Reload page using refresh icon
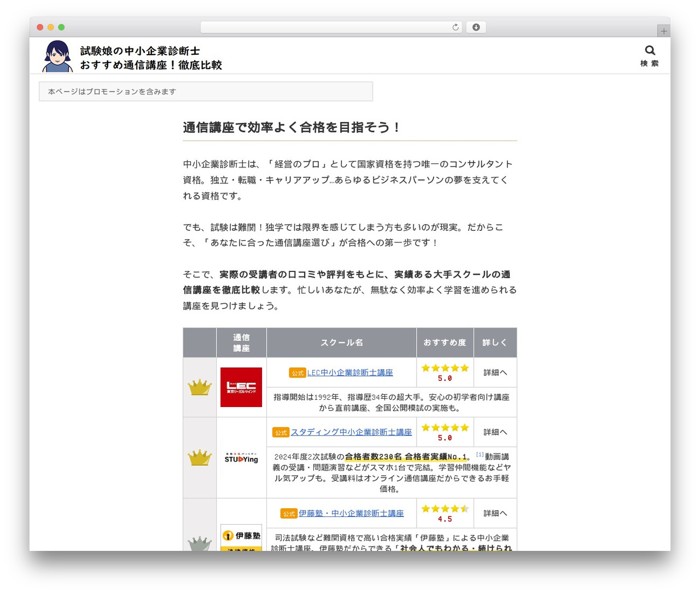The image size is (700, 593). click(x=456, y=27)
